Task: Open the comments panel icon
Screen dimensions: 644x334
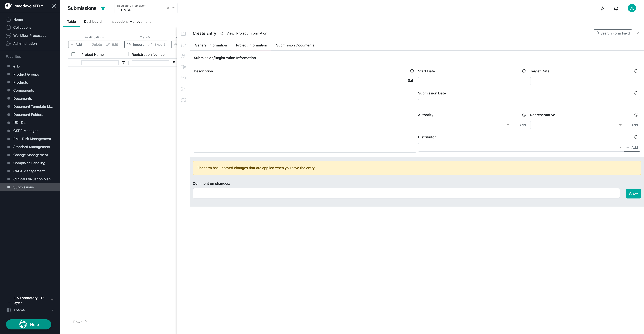Action: tap(183, 45)
